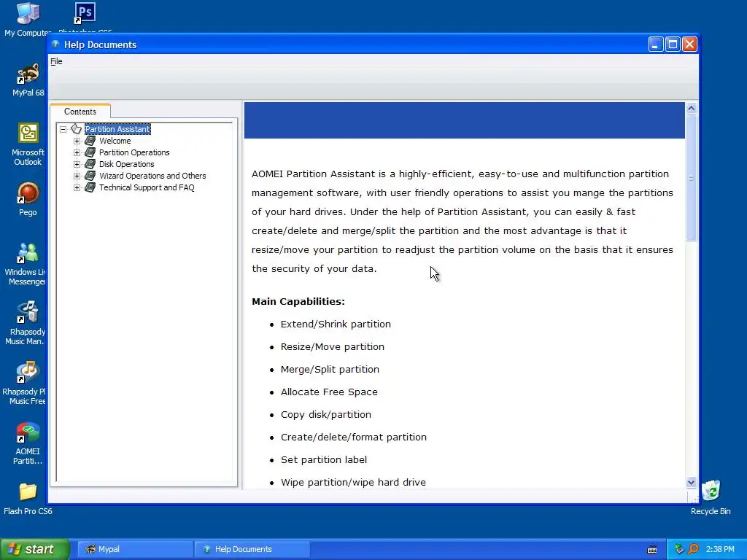The height and width of the screenshot is (560, 747).
Task: Click the Partition Assistant root icon
Action: 76,128
